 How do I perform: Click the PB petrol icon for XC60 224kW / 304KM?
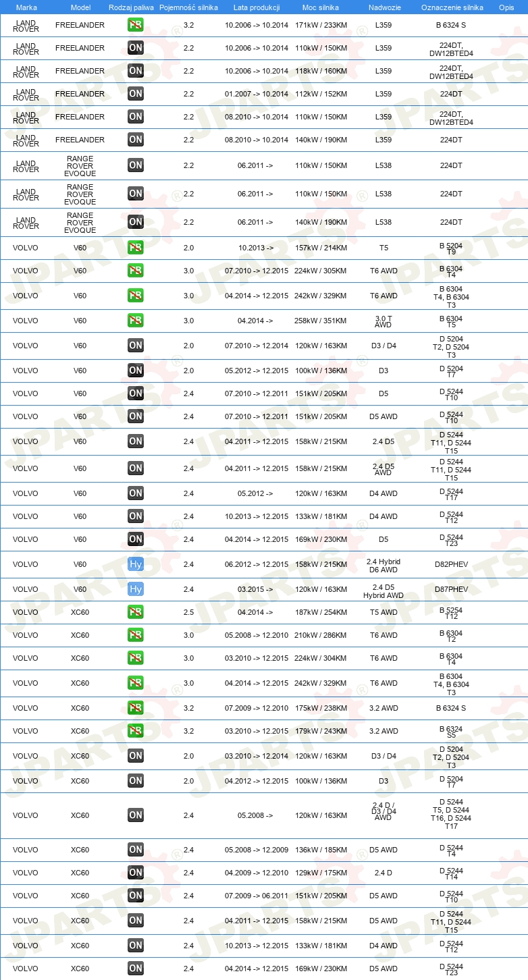tap(136, 658)
